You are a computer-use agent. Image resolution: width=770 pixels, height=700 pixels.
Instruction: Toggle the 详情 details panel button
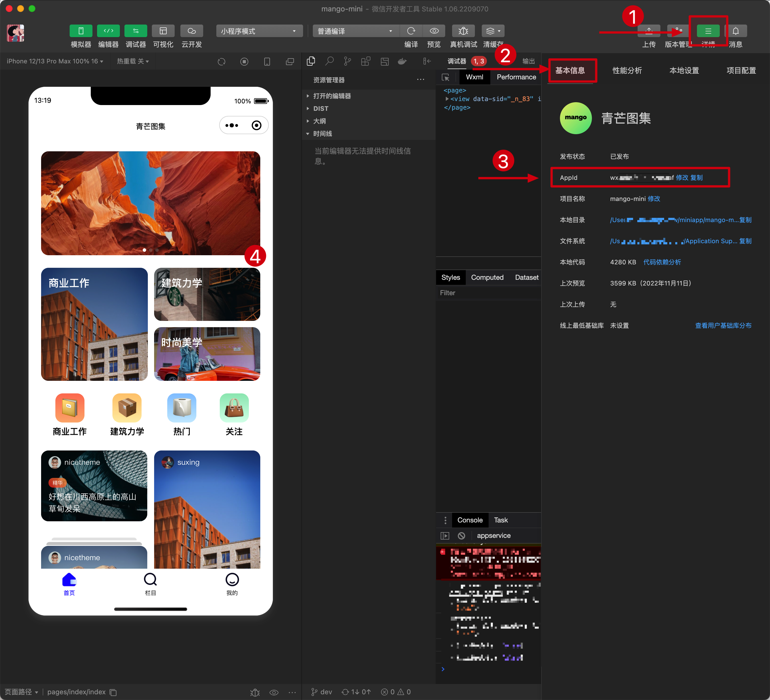click(x=708, y=31)
